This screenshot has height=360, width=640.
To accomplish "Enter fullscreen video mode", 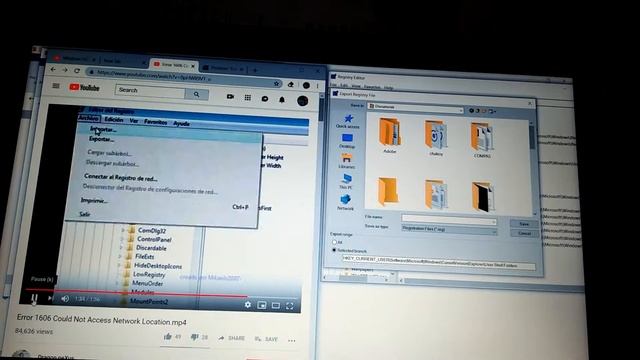I will coord(290,306).
